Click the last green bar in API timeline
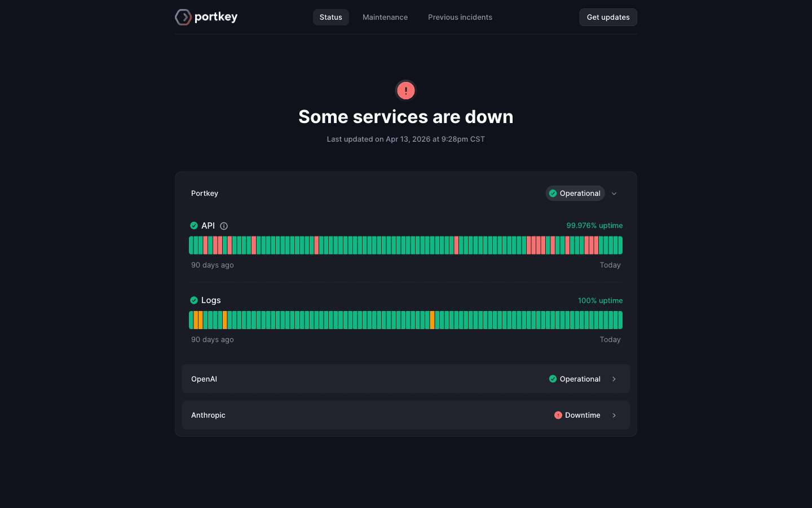Screen dimensions: 812x508 click(620, 246)
